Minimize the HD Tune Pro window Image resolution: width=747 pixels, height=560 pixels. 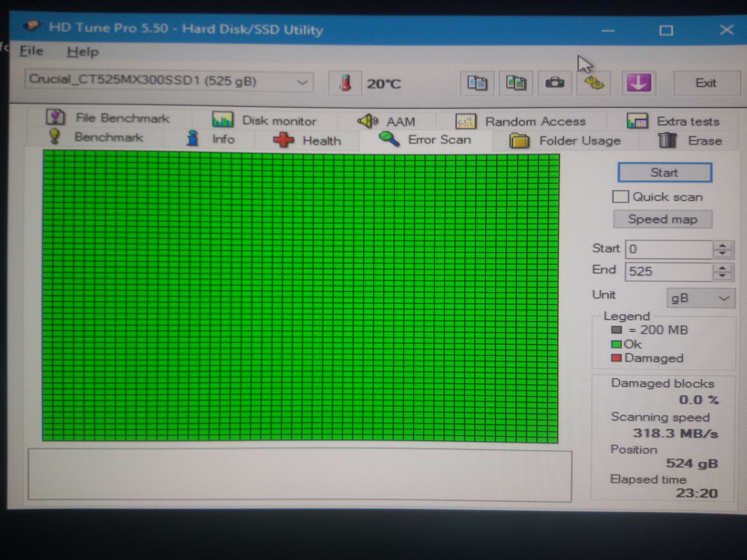tap(608, 31)
